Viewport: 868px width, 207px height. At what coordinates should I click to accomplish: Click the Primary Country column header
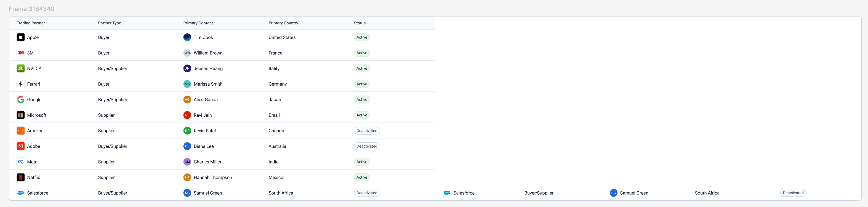coord(283,23)
